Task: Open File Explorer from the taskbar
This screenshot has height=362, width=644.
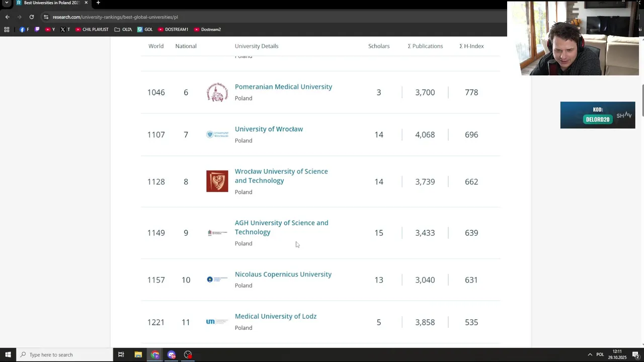Action: tap(138, 354)
